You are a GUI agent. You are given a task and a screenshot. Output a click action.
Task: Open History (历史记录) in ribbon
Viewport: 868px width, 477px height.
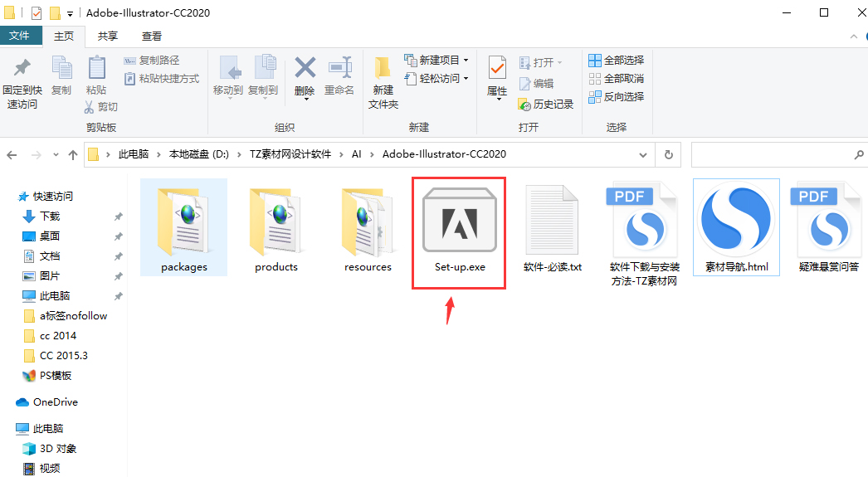point(546,104)
